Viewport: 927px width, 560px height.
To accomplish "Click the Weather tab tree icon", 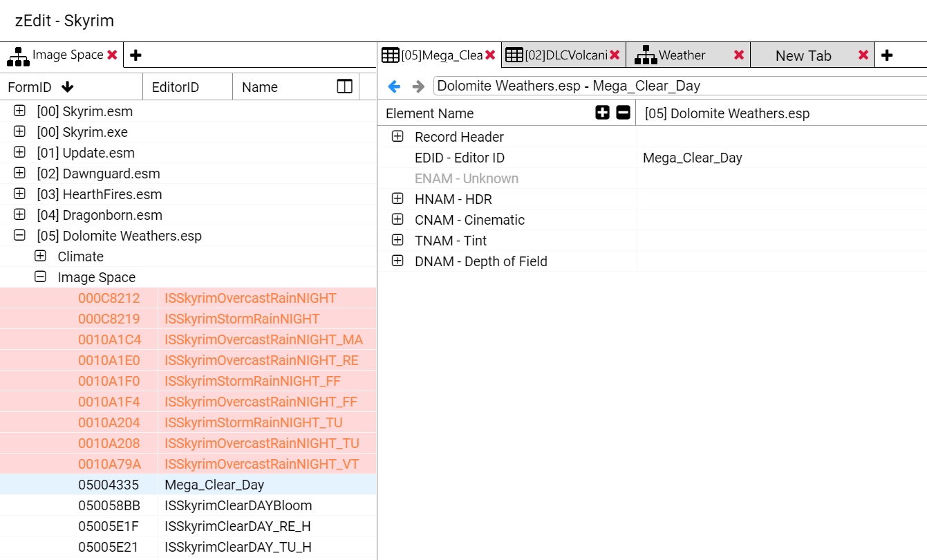I will (x=646, y=55).
